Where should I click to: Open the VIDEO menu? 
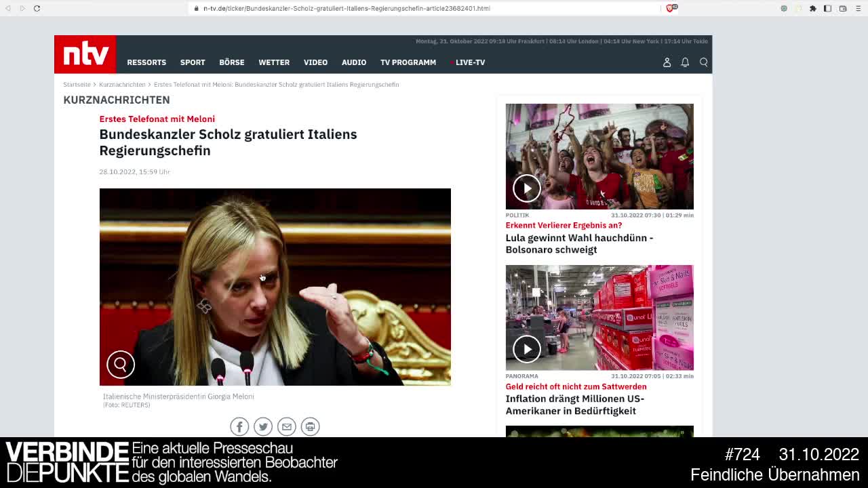315,62
